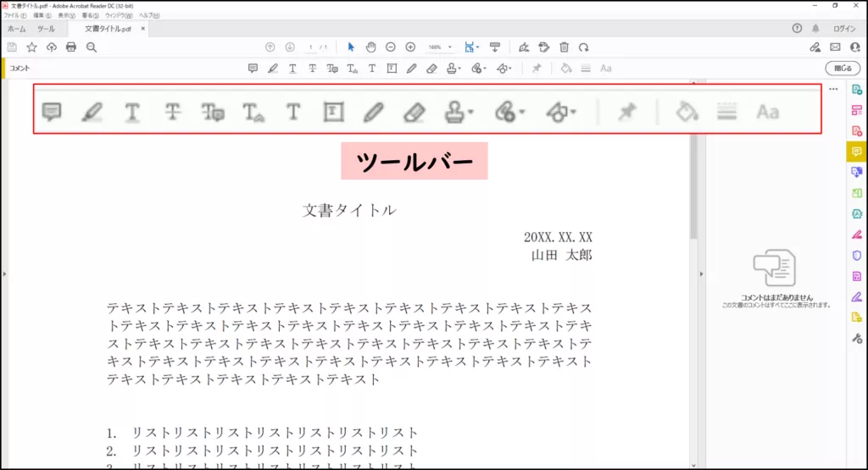Click the 閉じる button on comment bar

pyautogui.click(x=843, y=68)
